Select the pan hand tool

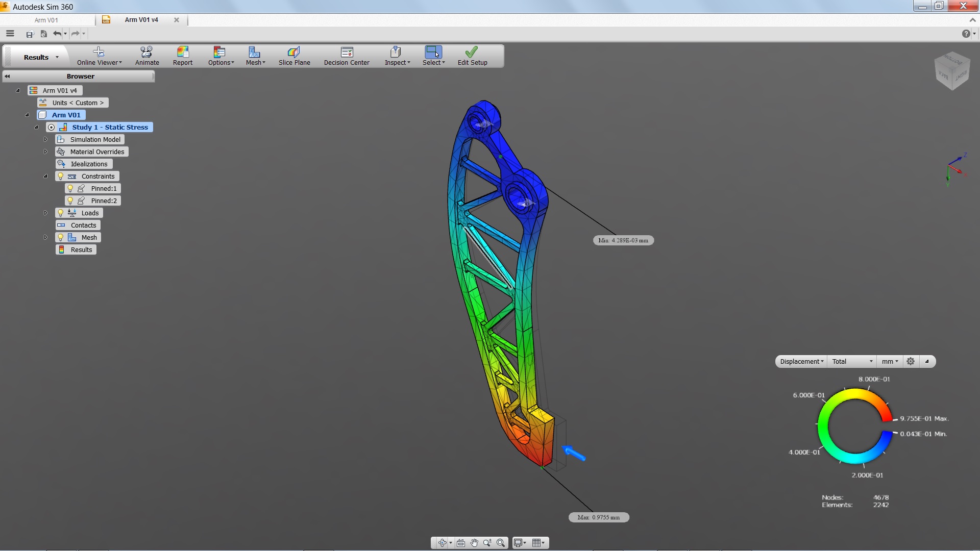coord(474,543)
